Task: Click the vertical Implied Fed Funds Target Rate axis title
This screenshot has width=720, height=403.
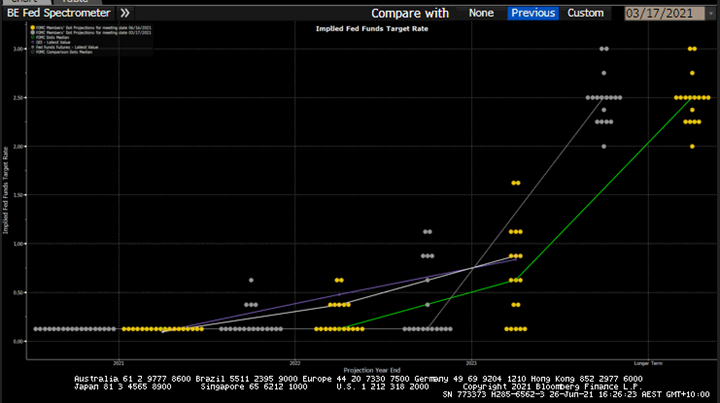Action: tap(6, 190)
